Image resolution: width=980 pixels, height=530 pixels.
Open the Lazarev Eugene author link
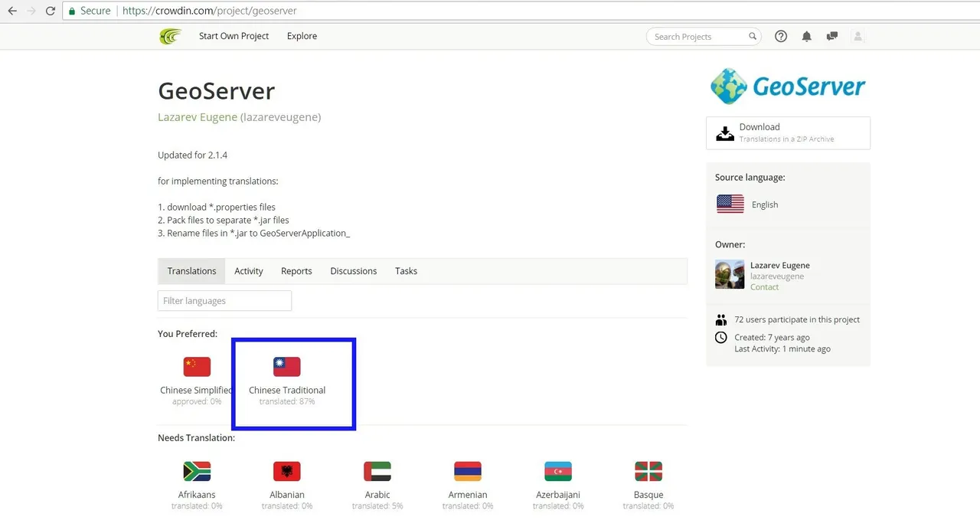coord(198,117)
